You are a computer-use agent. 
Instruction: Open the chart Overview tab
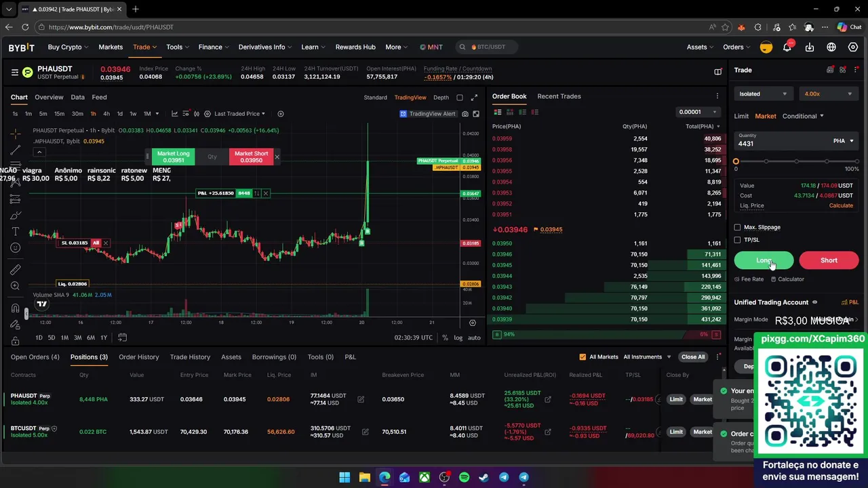pyautogui.click(x=49, y=97)
